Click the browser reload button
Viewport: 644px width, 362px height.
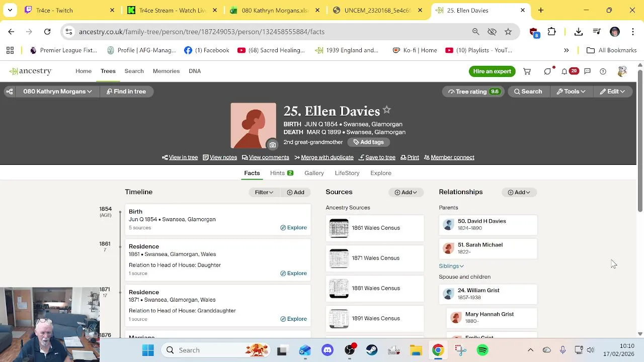tap(47, 32)
